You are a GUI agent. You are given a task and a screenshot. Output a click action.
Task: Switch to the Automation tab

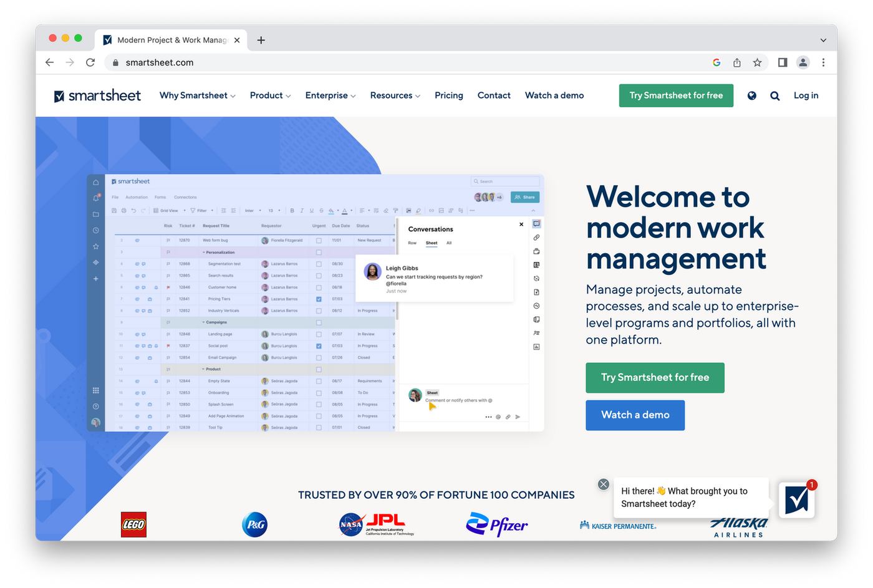click(137, 197)
